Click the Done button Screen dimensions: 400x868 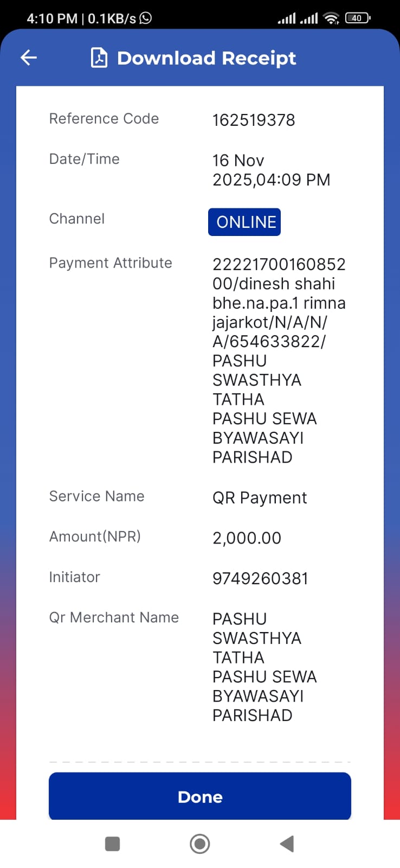(x=200, y=796)
